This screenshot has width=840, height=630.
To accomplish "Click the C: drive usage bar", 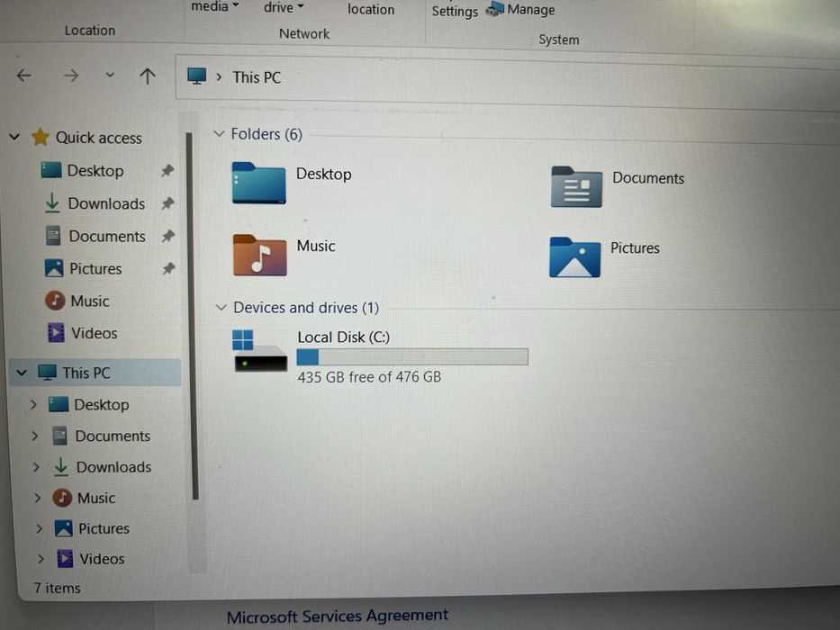I will point(412,356).
